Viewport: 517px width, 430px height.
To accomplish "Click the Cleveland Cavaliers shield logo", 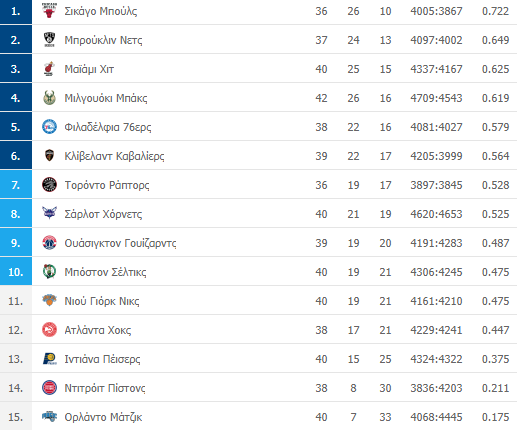I will coord(49,155).
